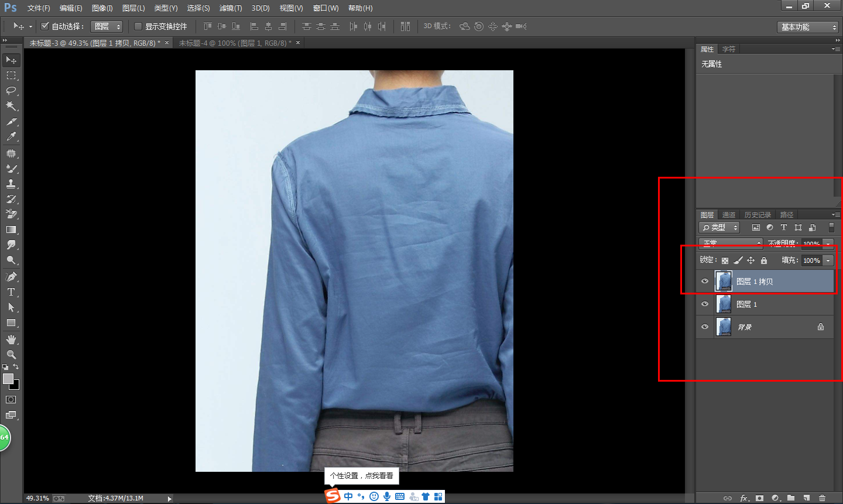Select the Hand tool
The height and width of the screenshot is (504, 843).
point(11,340)
